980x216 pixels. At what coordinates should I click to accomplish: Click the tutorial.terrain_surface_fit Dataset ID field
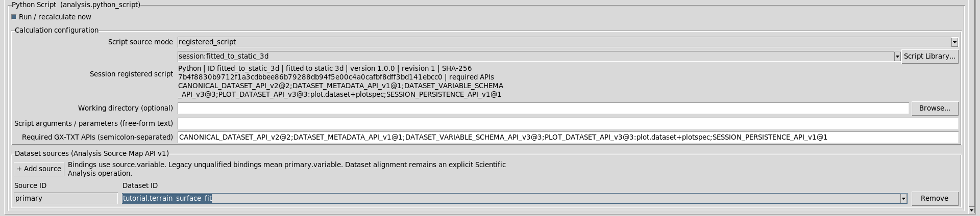tap(511, 198)
